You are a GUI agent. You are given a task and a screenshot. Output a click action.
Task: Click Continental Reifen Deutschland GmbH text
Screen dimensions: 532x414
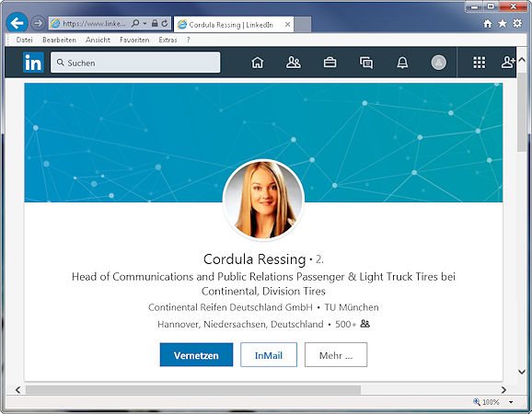[x=230, y=307]
